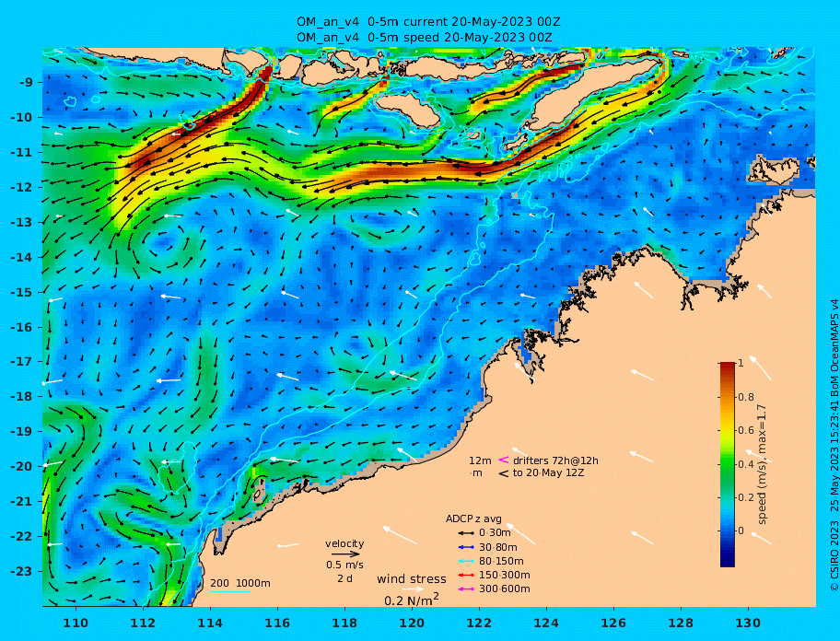This screenshot has width=840, height=641.
Task: Click the 'ADCP z avg' legend heading
Action: pos(473,519)
